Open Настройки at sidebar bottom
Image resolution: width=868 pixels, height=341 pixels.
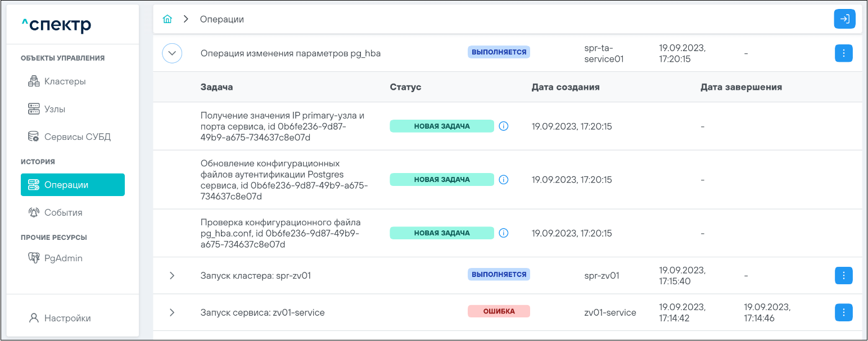pos(67,318)
